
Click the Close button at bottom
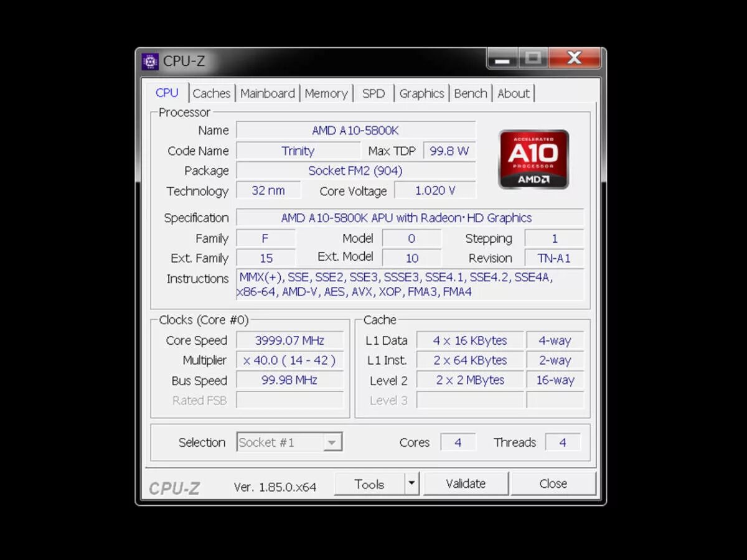click(553, 483)
